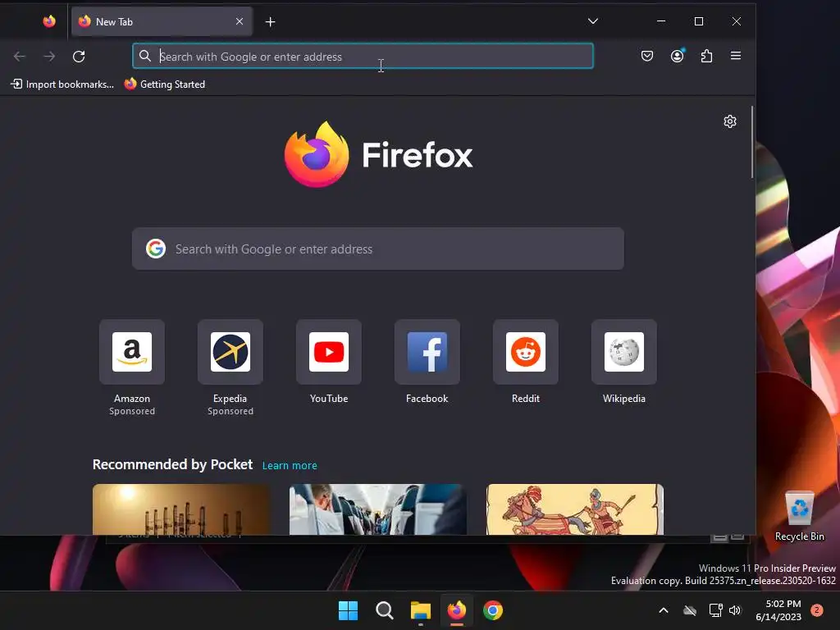Viewport: 840px width, 630px height.
Task: Open the Windows Start menu
Action: [348, 610]
